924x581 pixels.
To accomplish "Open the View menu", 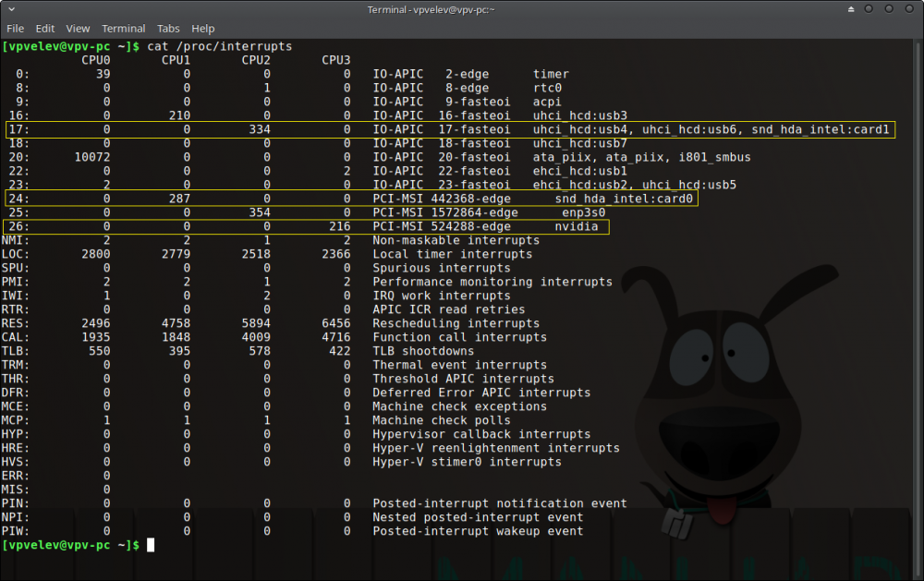I will (x=78, y=29).
